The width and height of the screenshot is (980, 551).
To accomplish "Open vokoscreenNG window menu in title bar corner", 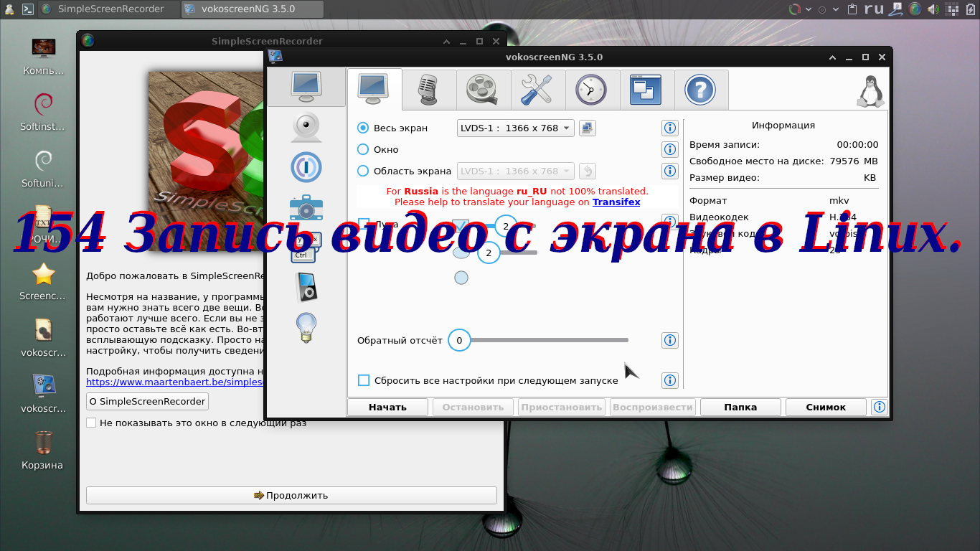I will point(275,57).
